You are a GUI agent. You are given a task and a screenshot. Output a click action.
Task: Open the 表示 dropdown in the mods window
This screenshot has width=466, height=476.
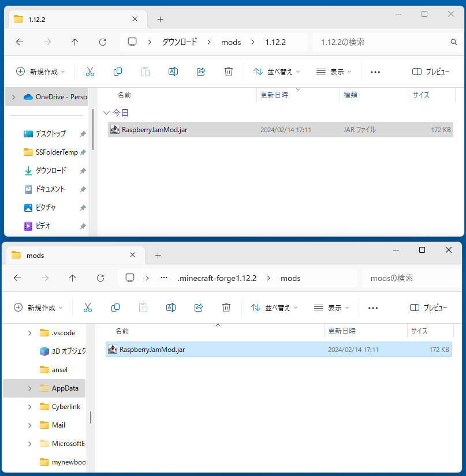pos(332,308)
